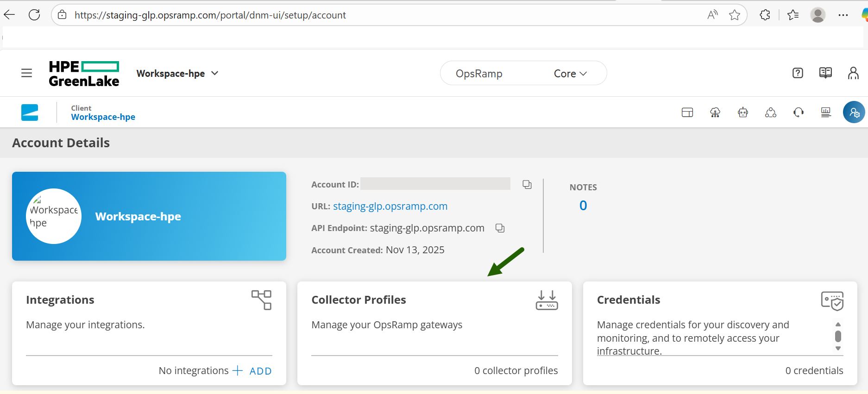Click the address bar URL
Viewport: 868px width, 394px height.
click(x=210, y=15)
